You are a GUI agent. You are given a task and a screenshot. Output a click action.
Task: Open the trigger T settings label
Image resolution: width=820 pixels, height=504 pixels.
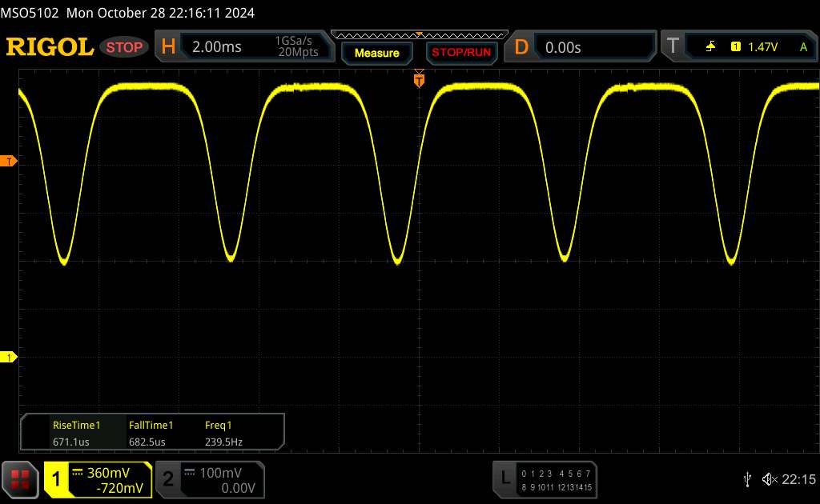coord(673,46)
